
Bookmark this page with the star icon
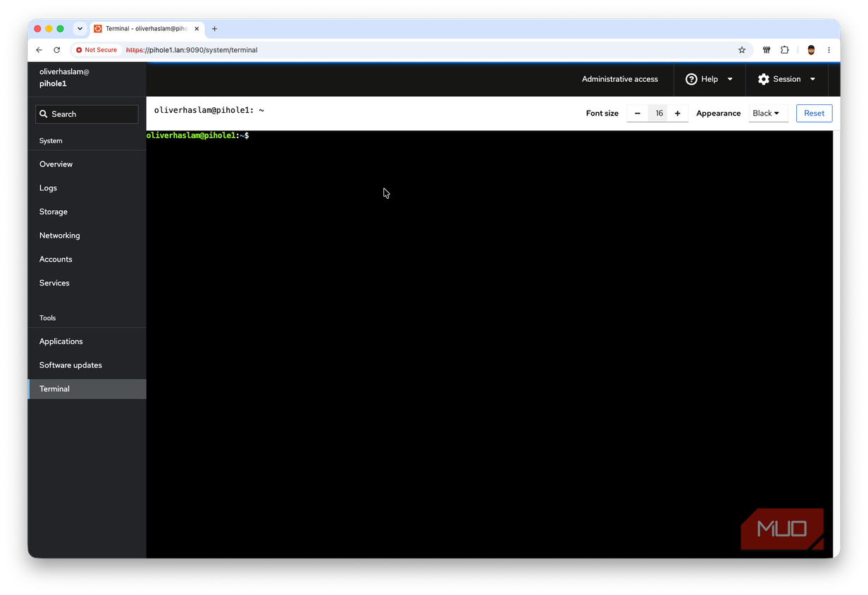(x=742, y=50)
